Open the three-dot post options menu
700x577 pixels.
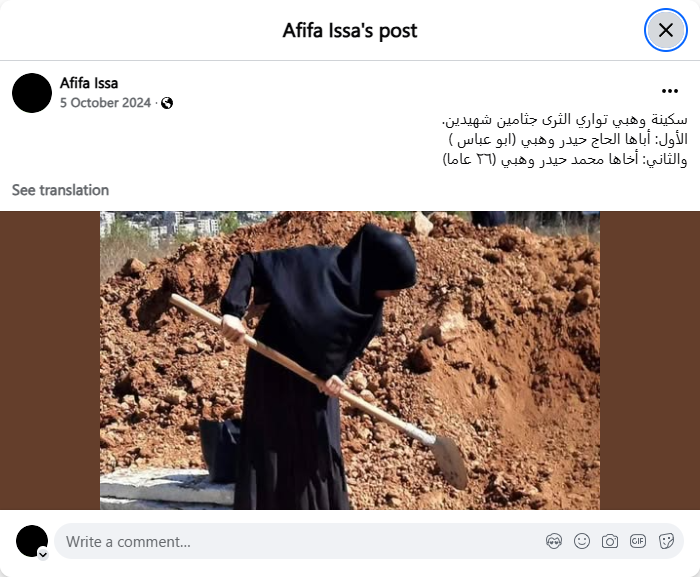(670, 91)
